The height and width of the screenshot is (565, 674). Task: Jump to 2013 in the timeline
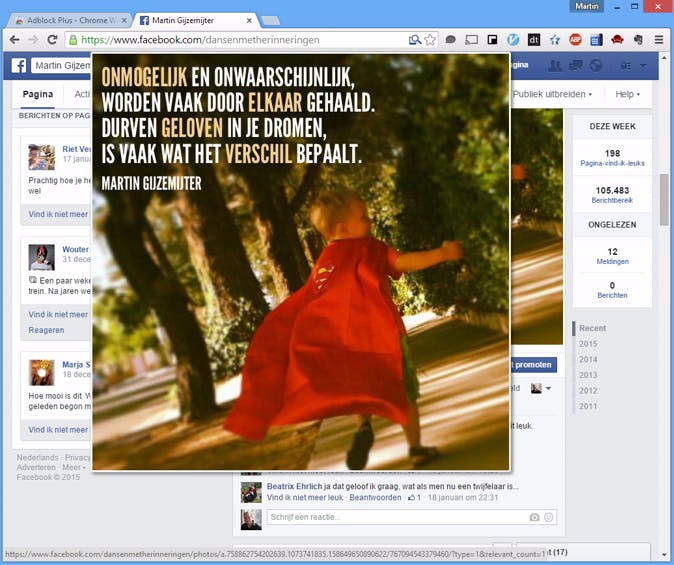point(587,375)
